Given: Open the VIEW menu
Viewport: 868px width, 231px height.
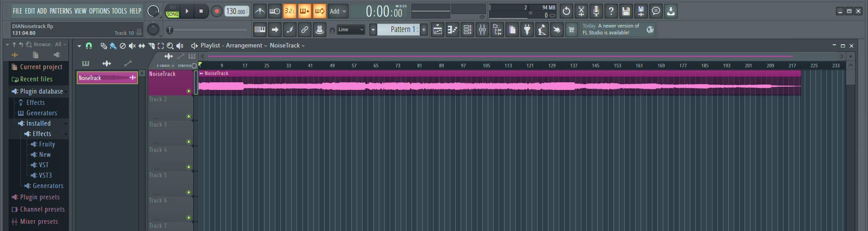Looking at the screenshot, I should coord(80,11).
